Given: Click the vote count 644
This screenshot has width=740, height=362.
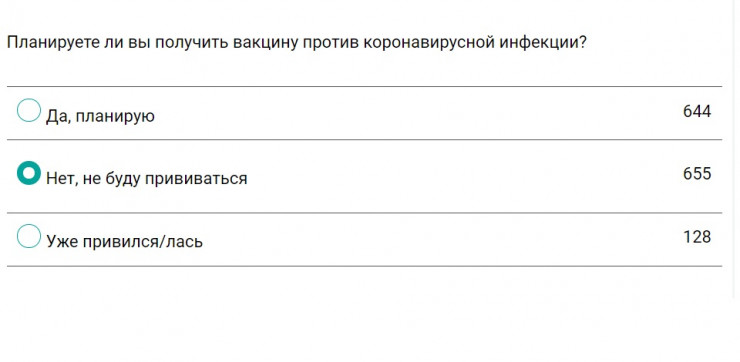Looking at the screenshot, I should [697, 111].
